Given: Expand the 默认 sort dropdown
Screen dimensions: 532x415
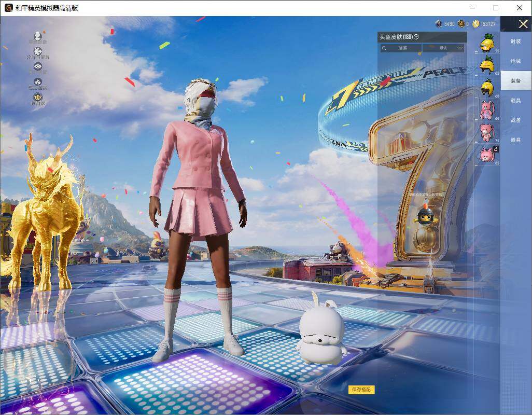Looking at the screenshot, I should (x=443, y=48).
